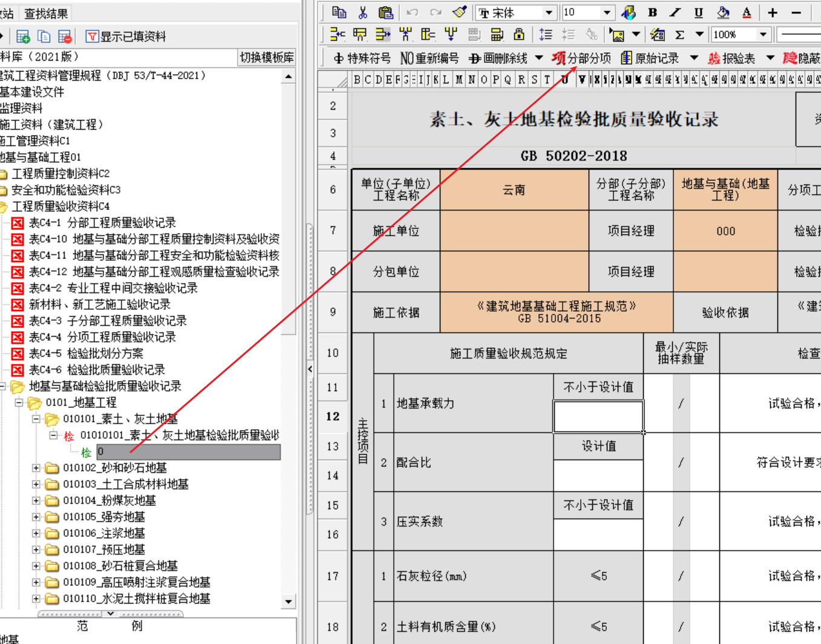Click 特殊符号 special symbol button
Viewport: 821px width, 644px height.
(x=362, y=58)
